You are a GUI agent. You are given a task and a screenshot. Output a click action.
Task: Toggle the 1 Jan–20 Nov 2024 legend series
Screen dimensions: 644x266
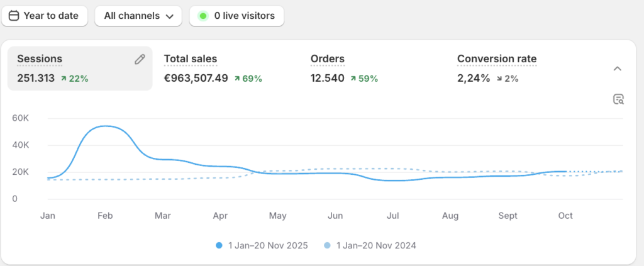click(370, 245)
